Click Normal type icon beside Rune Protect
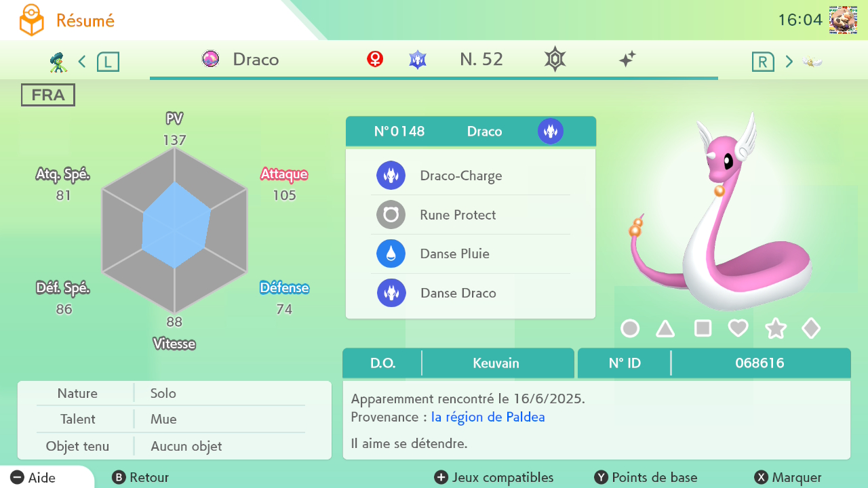 pos(391,215)
